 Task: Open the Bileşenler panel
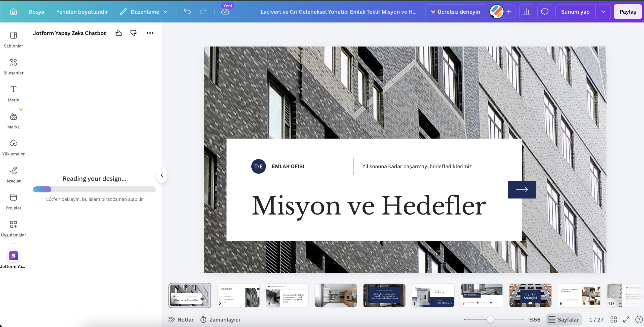(13, 66)
